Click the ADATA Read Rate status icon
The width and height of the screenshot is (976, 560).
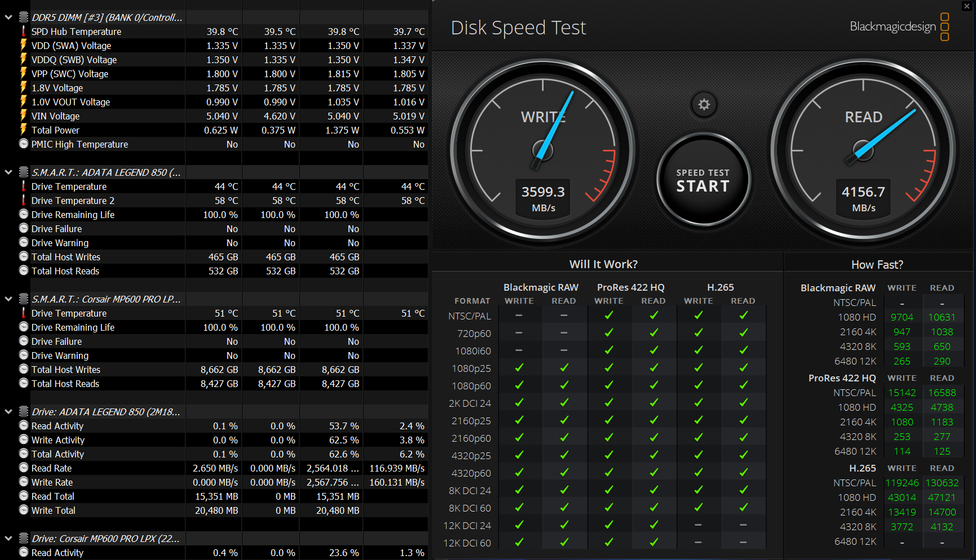click(24, 468)
